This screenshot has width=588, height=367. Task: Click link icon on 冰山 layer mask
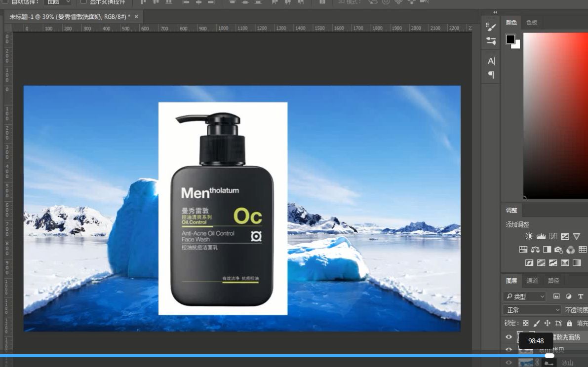coord(537,362)
